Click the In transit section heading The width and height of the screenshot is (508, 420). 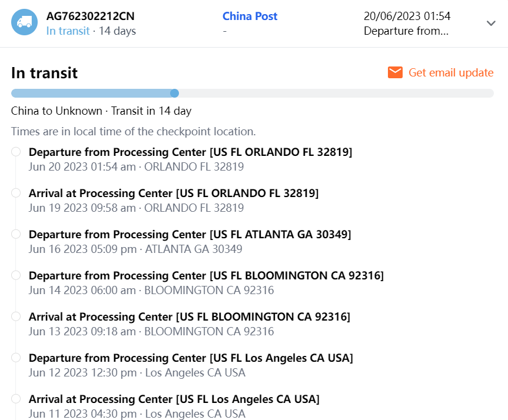pos(44,73)
